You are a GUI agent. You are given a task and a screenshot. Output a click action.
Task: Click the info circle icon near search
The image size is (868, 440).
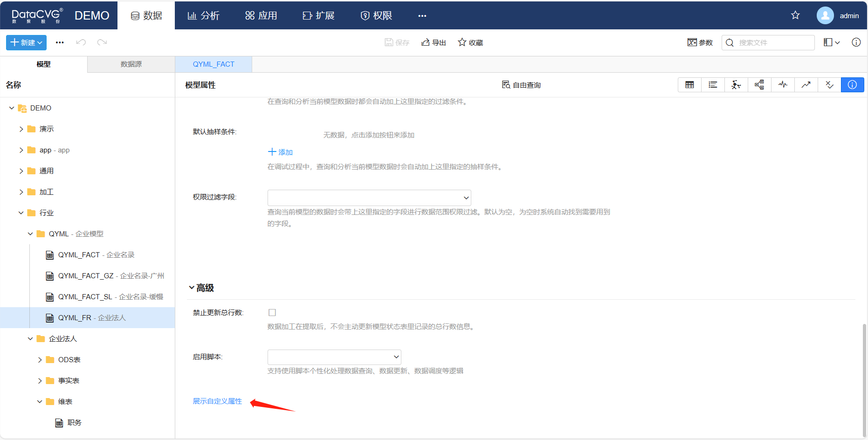[856, 42]
